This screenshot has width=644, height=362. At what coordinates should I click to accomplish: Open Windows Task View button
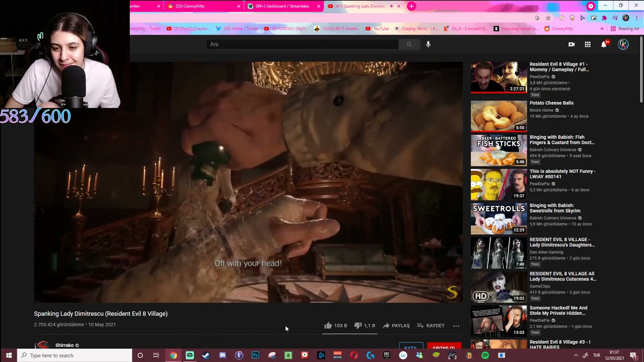(x=156, y=355)
